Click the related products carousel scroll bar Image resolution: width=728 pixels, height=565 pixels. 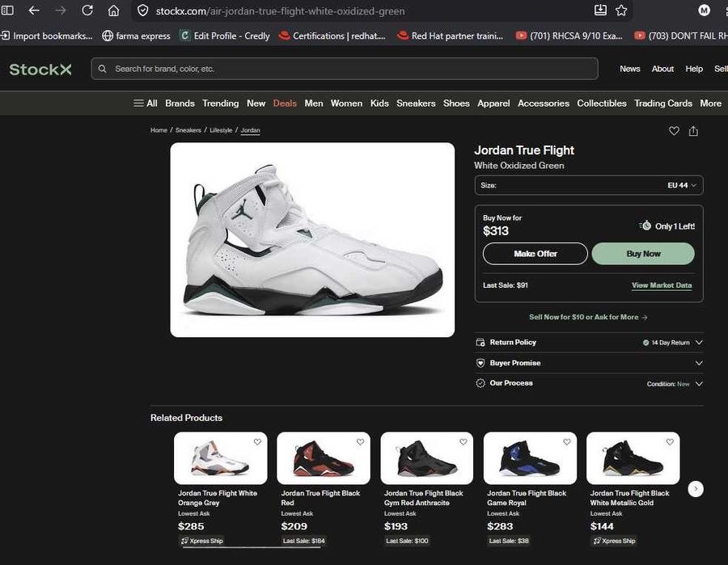click(x=252, y=547)
